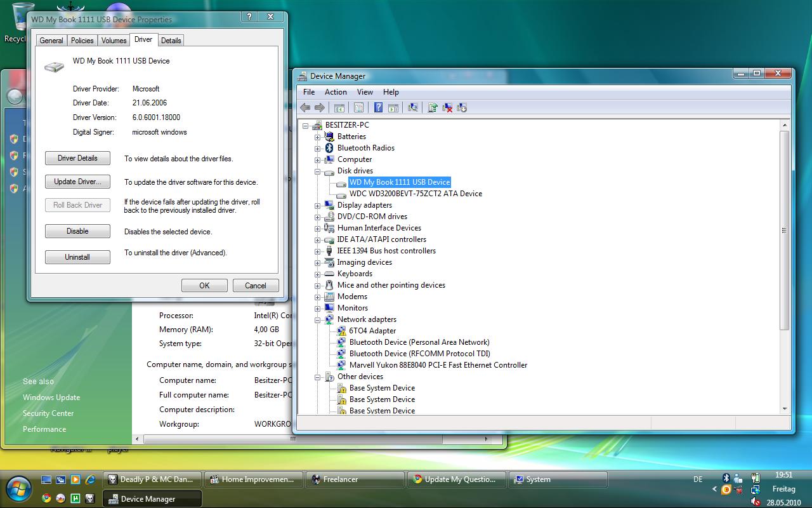Confirm the dialog with OK
The width and height of the screenshot is (812, 508).
204,286
